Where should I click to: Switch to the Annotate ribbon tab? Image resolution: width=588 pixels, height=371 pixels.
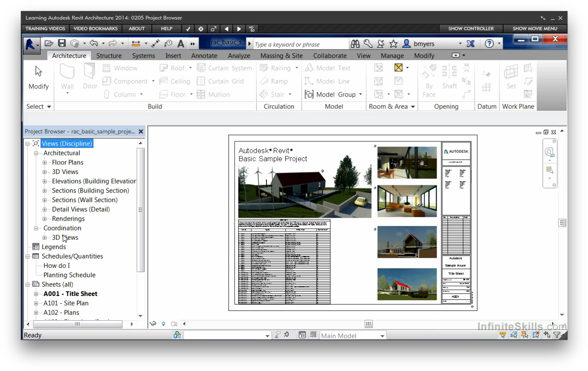coord(204,56)
